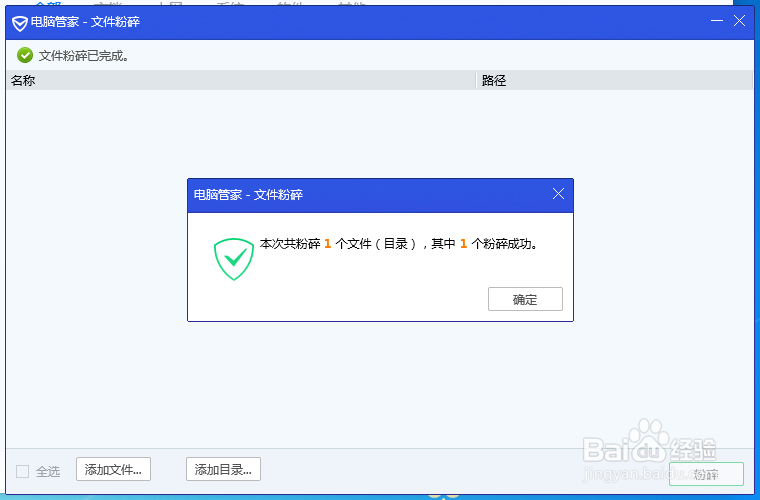The width and height of the screenshot is (760, 500).
Task: Click the 本次共粉碎 result message text
Action: (400, 244)
